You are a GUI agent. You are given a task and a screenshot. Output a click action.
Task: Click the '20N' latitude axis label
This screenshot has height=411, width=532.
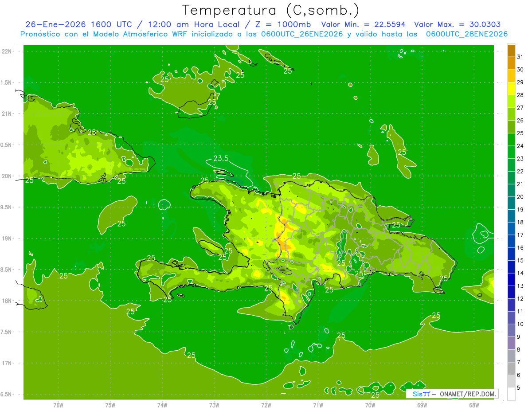click(x=7, y=176)
